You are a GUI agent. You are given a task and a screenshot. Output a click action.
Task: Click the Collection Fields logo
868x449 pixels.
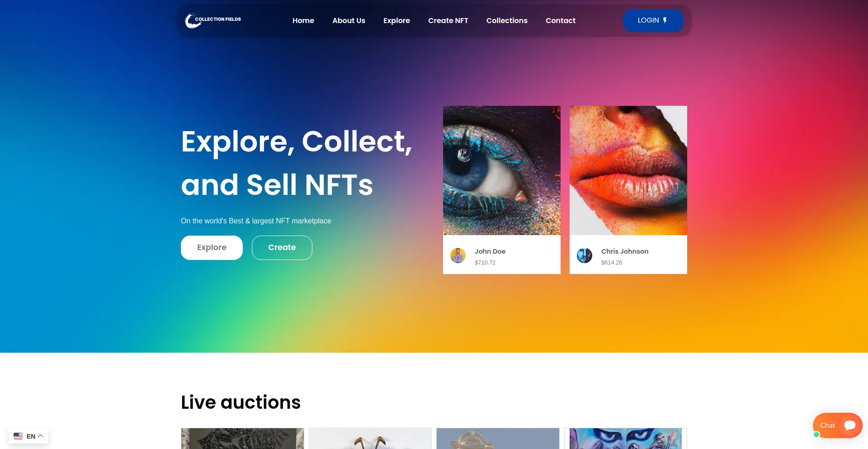pos(213,20)
